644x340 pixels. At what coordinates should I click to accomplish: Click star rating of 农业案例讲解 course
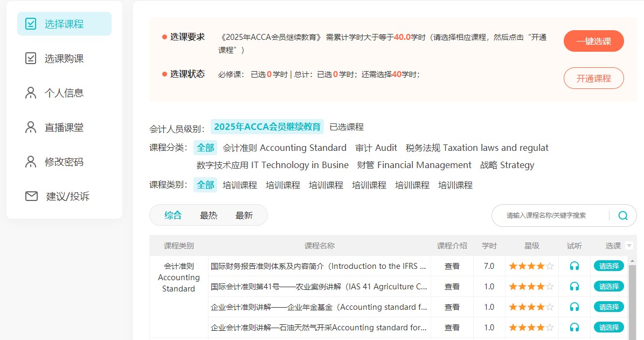point(531,287)
